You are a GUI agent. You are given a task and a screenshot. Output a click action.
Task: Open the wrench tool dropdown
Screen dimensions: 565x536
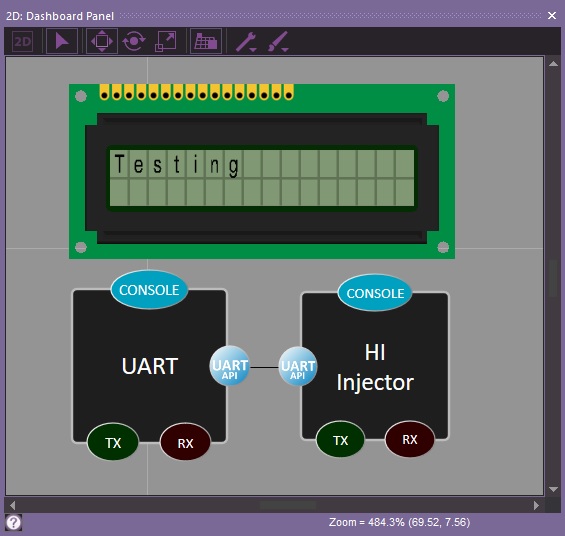pyautogui.click(x=246, y=42)
